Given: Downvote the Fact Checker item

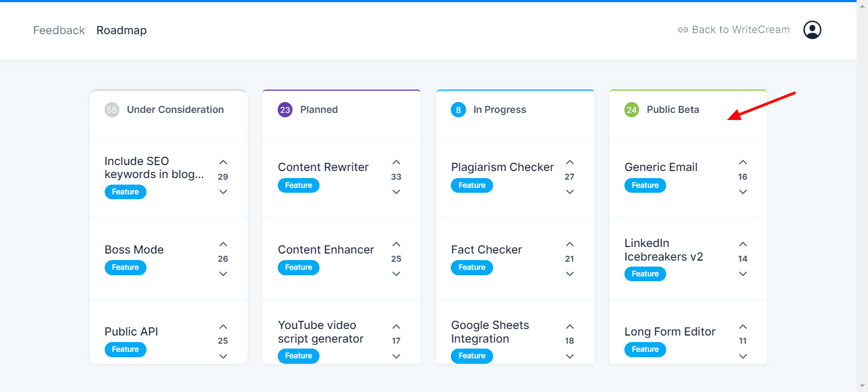Looking at the screenshot, I should [570, 274].
